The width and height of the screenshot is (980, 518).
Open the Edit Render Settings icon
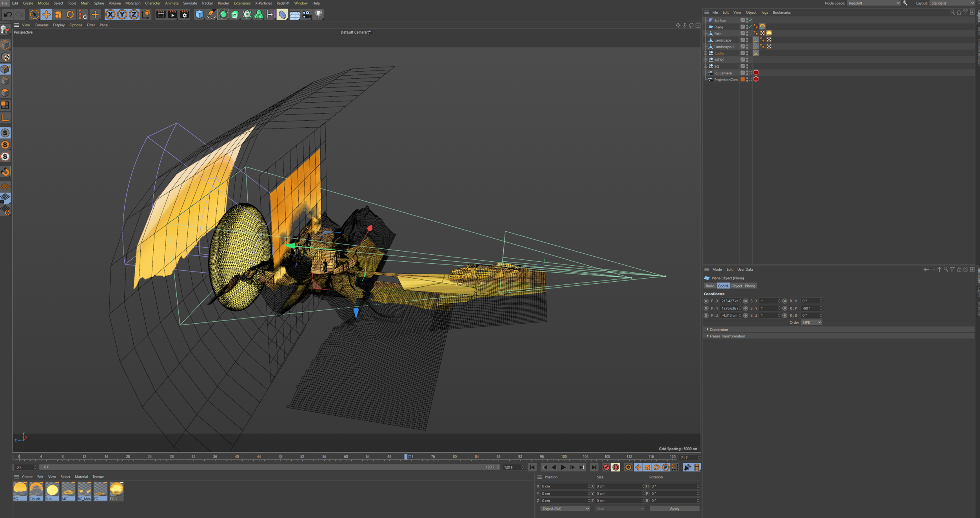pyautogui.click(x=185, y=14)
